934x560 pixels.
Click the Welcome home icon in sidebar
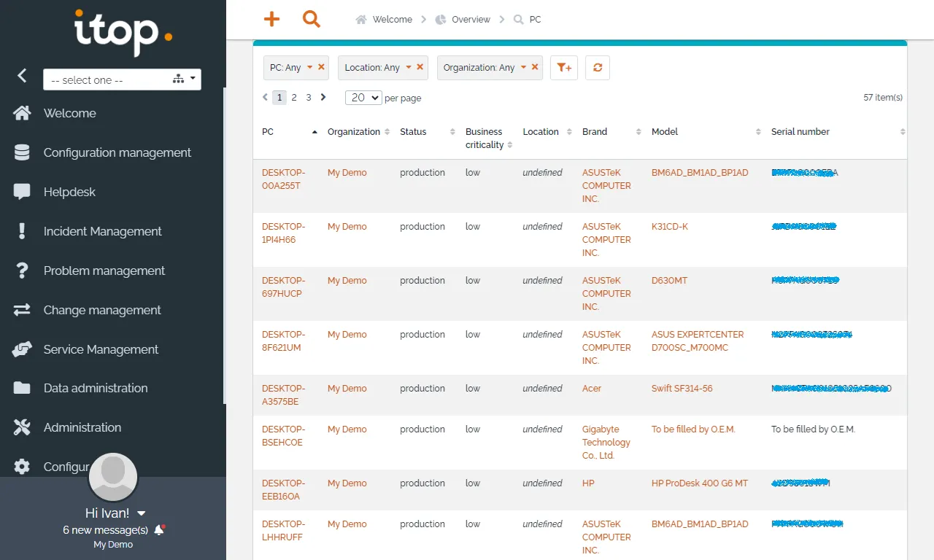[22, 113]
